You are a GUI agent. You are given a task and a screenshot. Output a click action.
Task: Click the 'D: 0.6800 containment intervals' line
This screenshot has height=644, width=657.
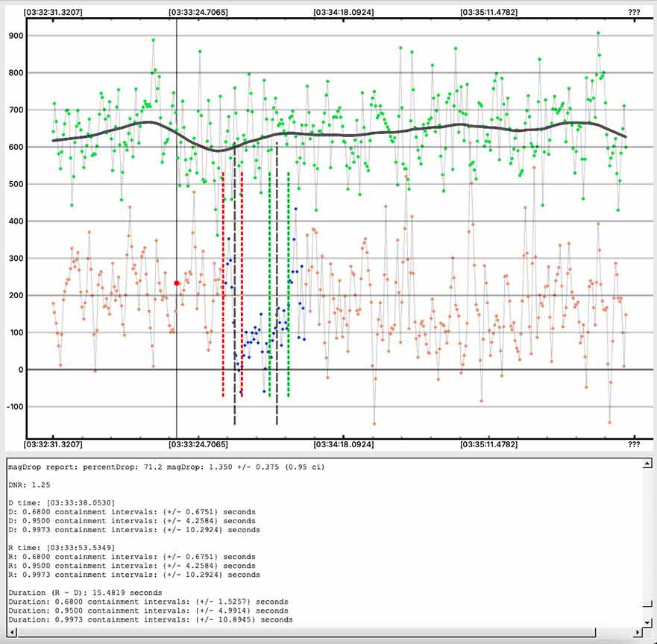point(132,511)
